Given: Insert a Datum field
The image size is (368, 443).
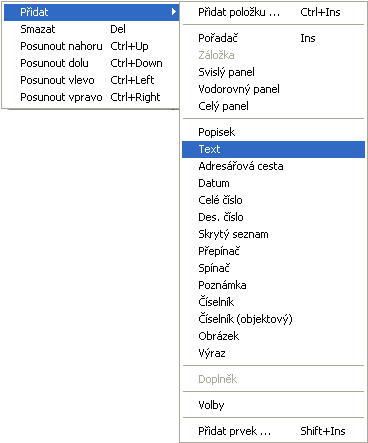Looking at the screenshot, I should pos(273,183).
